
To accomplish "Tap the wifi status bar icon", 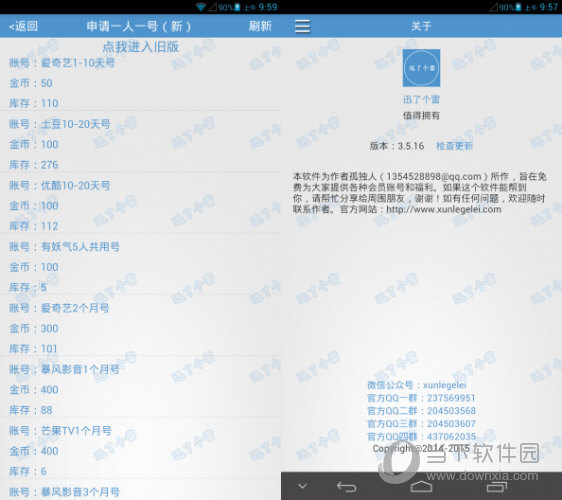I will tap(201, 7).
